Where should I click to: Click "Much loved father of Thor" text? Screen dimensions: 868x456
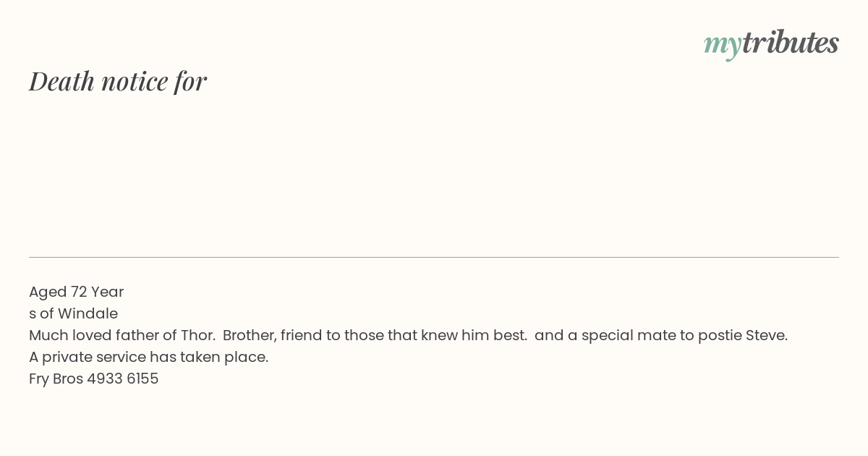(x=121, y=335)
